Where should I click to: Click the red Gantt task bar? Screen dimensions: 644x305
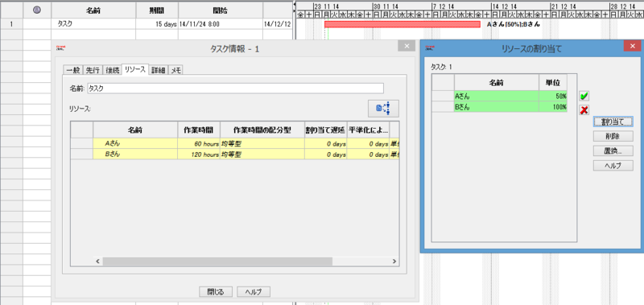[402, 24]
